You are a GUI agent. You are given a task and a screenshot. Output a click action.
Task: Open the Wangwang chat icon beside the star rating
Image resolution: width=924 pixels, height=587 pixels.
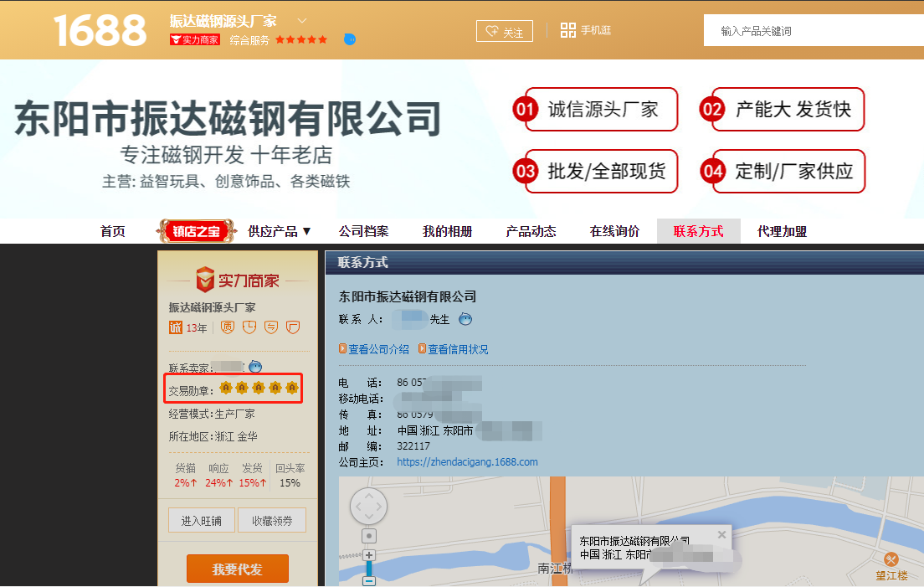click(x=350, y=39)
